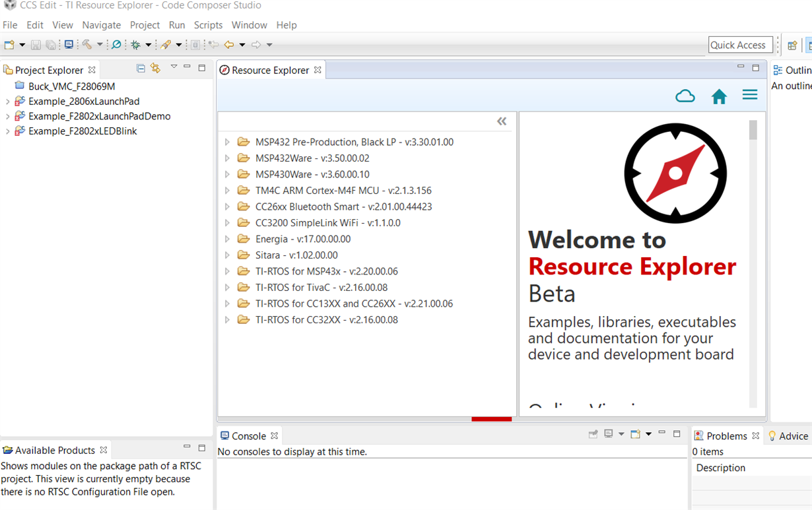Expand the MSP432Ware folder node
The image size is (812, 510).
[227, 158]
